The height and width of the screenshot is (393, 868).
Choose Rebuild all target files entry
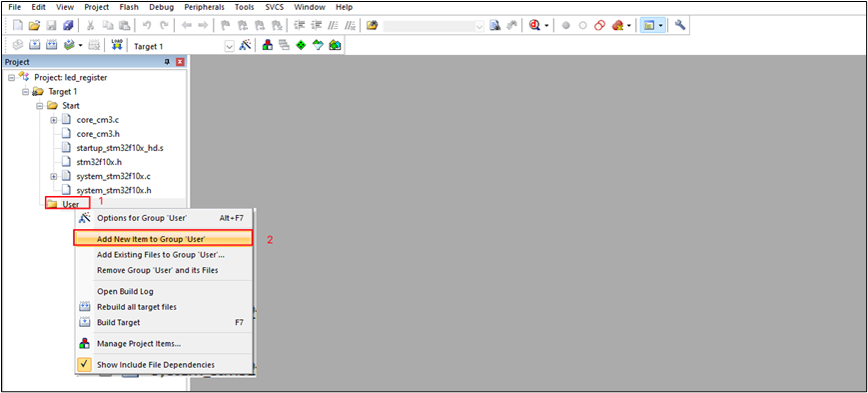point(164,307)
